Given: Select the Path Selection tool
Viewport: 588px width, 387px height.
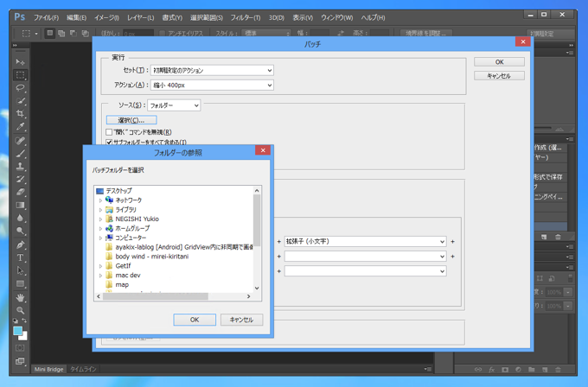Looking at the screenshot, I should point(20,270).
